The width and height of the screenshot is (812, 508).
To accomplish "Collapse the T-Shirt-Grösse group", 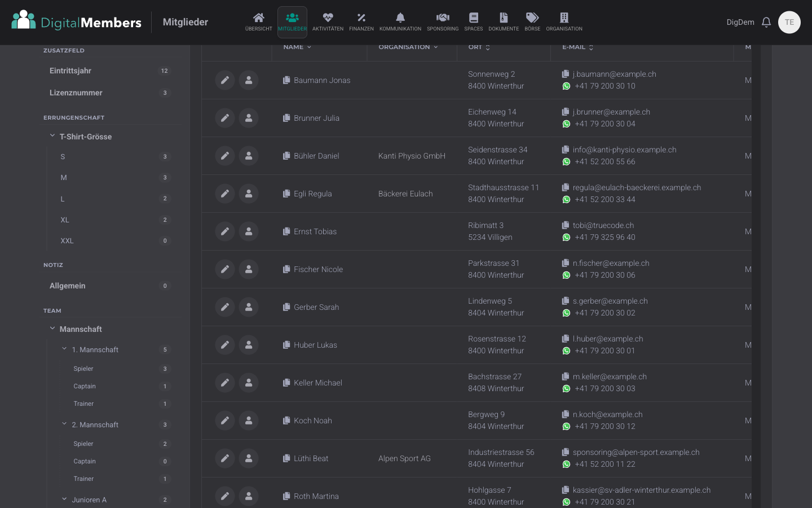I will 52,136.
